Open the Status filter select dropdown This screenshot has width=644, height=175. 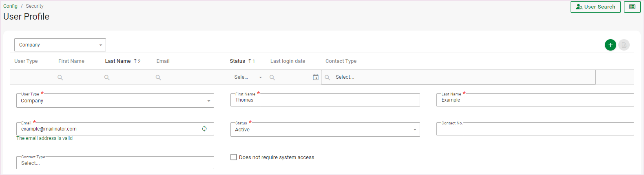(248, 77)
